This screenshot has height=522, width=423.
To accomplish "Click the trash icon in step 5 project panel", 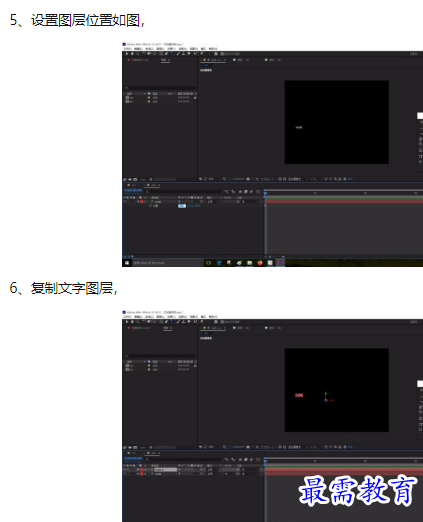I will coord(151,179).
